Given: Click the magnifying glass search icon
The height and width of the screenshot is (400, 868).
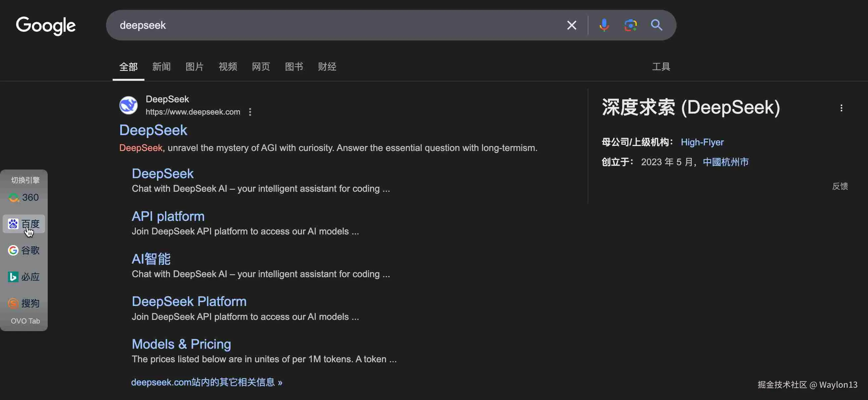Looking at the screenshot, I should (656, 25).
